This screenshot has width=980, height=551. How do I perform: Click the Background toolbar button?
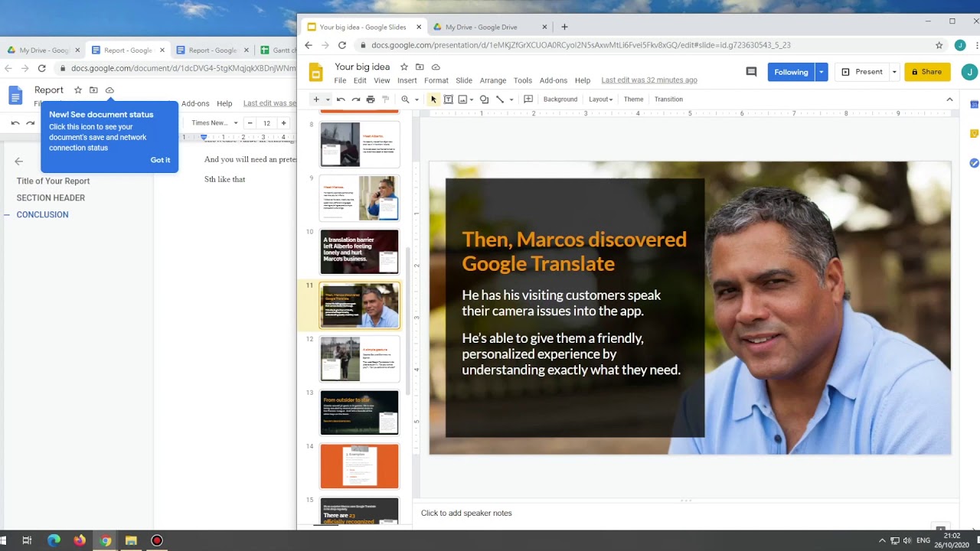(560, 99)
